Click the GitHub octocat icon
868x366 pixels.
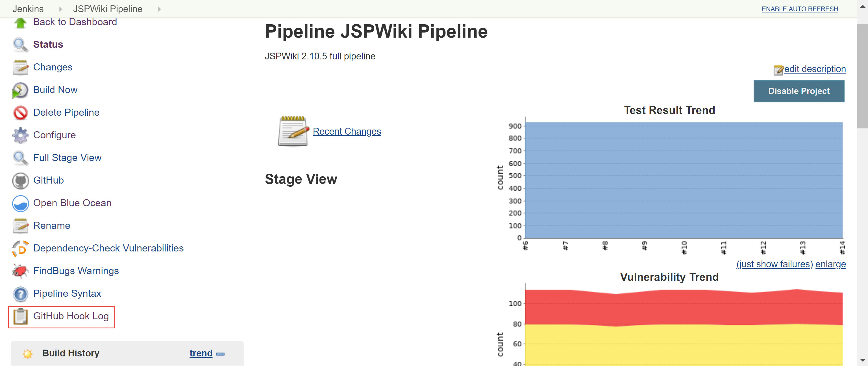[20, 181]
